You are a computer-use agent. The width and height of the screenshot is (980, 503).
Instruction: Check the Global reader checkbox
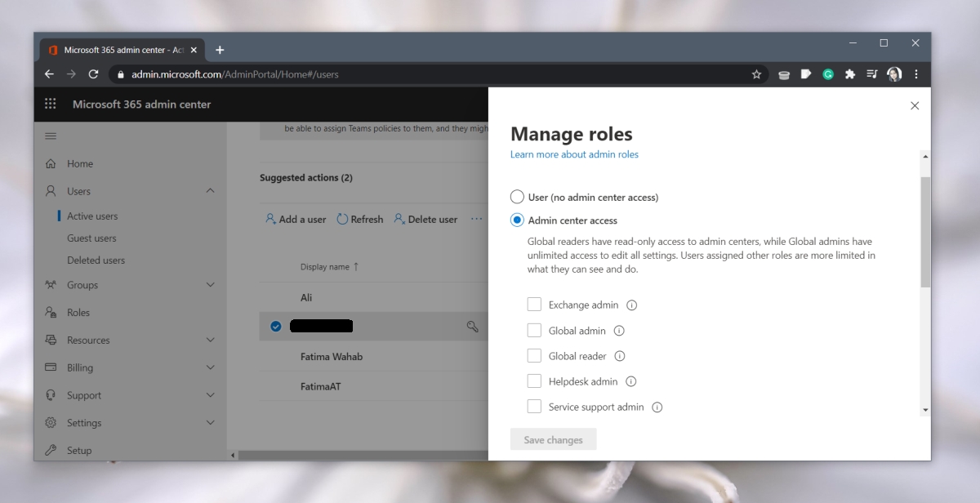534,355
